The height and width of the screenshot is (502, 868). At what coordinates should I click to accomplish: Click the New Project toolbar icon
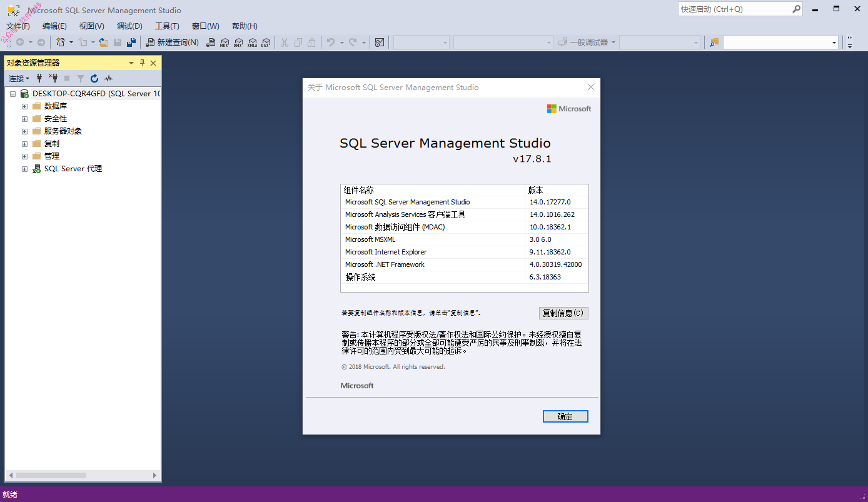(61, 43)
